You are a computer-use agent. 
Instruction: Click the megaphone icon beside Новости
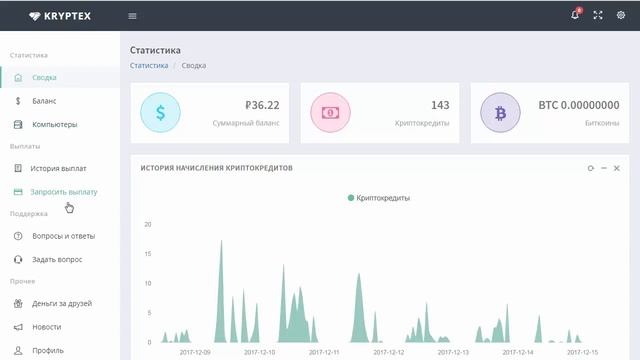(x=18, y=327)
